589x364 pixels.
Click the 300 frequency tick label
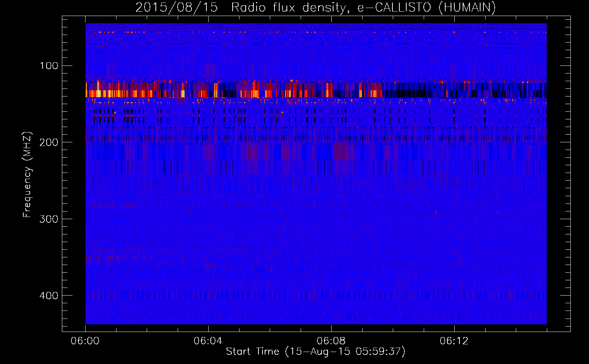click(49, 219)
